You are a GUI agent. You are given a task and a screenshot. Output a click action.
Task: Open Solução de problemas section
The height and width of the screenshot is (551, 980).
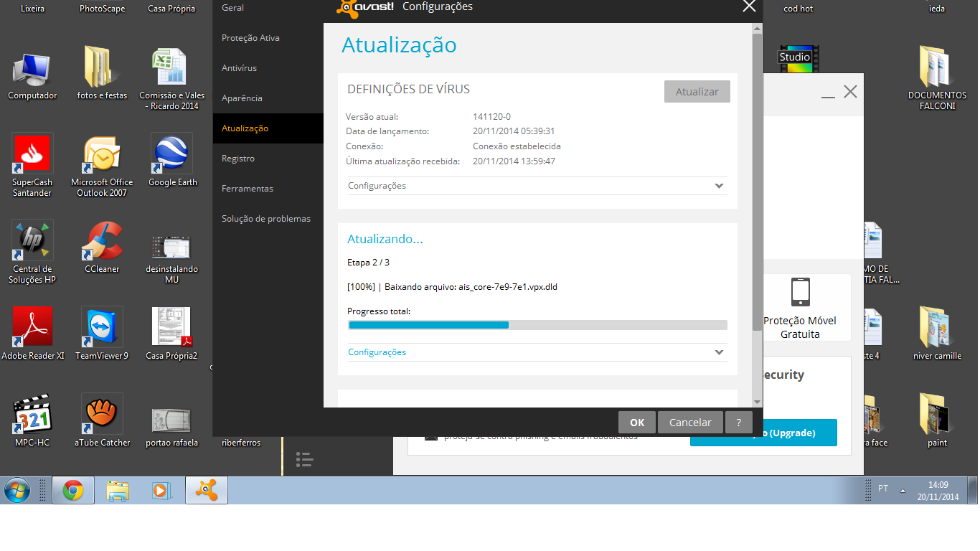(266, 219)
